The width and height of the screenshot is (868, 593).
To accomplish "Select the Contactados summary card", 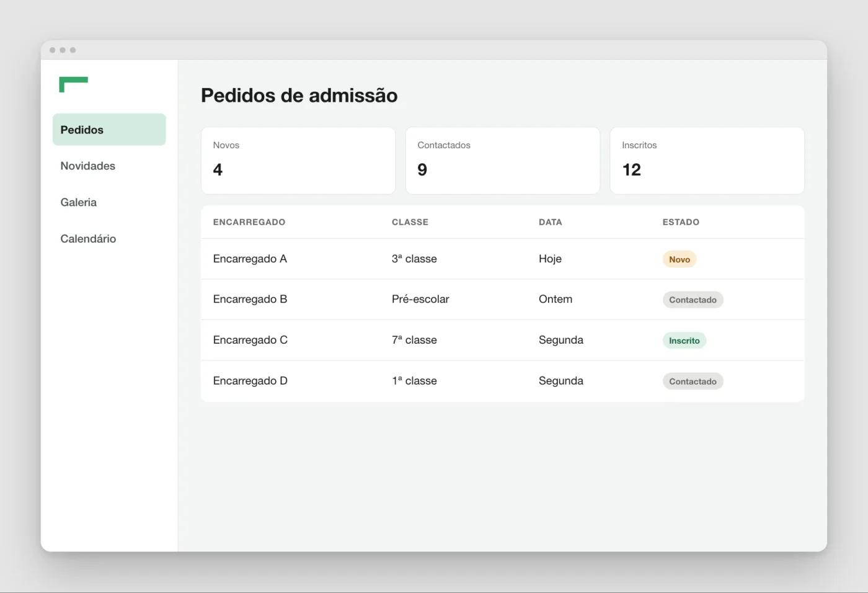I will 503,161.
